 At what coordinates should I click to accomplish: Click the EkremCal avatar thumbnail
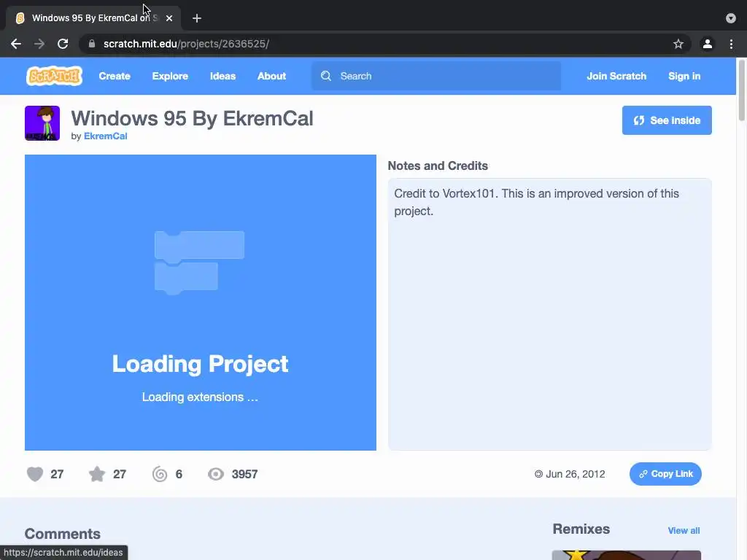click(x=42, y=123)
